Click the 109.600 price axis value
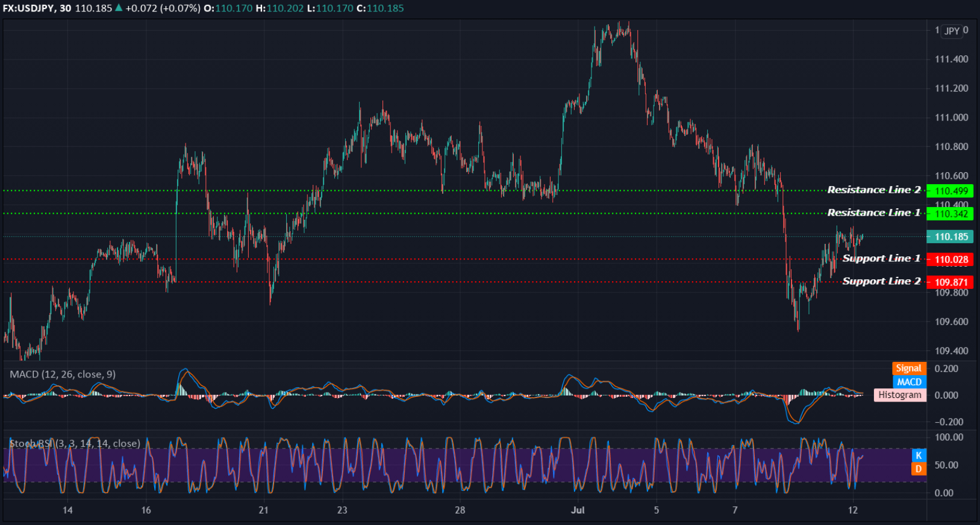The height and width of the screenshot is (525, 980). (x=952, y=322)
